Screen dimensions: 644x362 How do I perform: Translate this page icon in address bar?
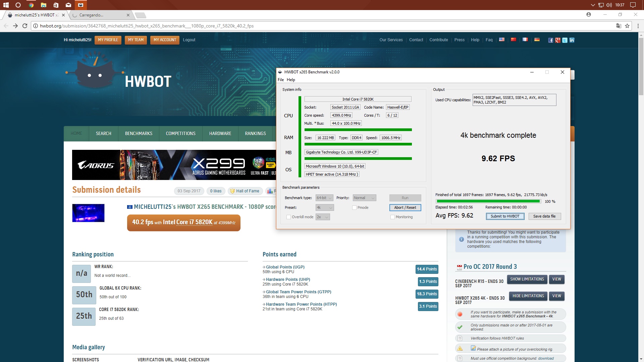coord(619,26)
